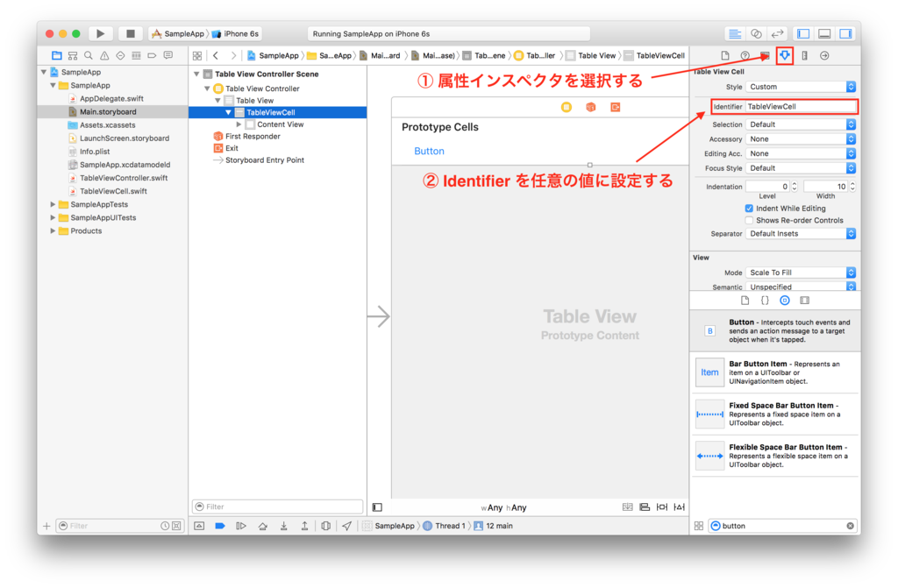Collapse the SampleApp project root
The height and width of the screenshot is (588, 898).
coord(44,72)
